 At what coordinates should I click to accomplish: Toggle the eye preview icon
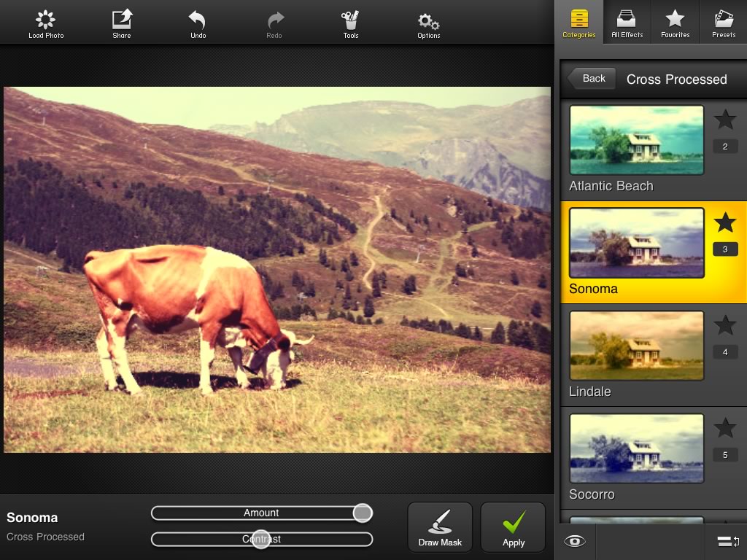(x=575, y=542)
